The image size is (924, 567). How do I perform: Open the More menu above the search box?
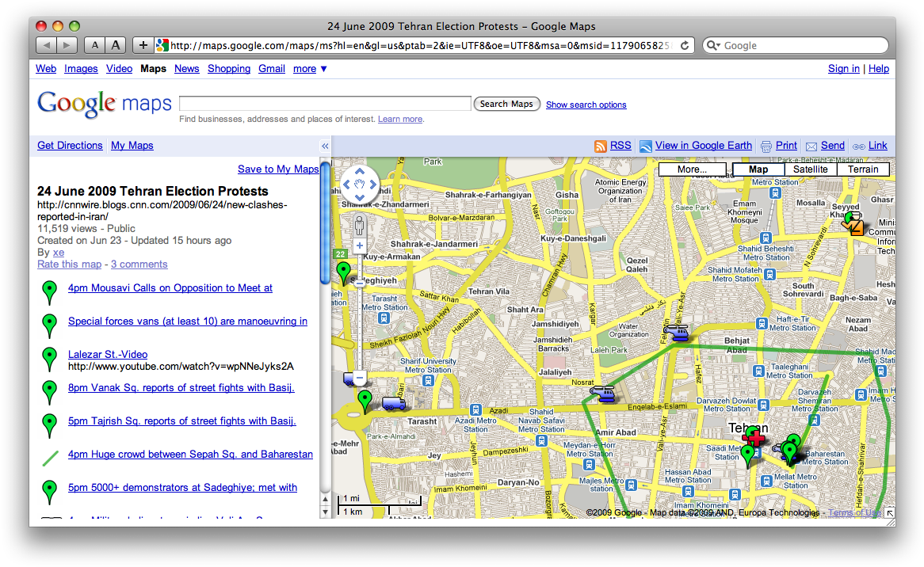(x=692, y=169)
